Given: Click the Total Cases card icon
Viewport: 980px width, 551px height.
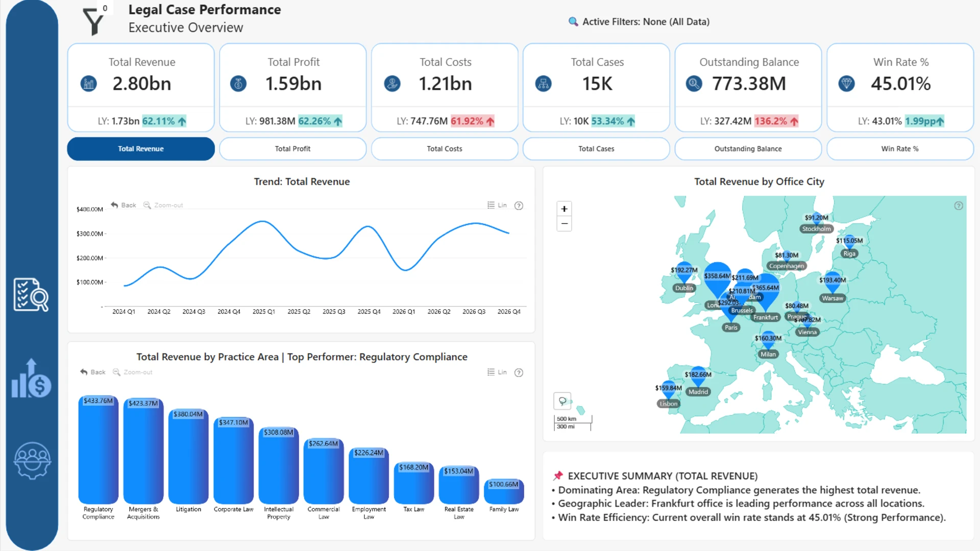Looking at the screenshot, I should 543,83.
